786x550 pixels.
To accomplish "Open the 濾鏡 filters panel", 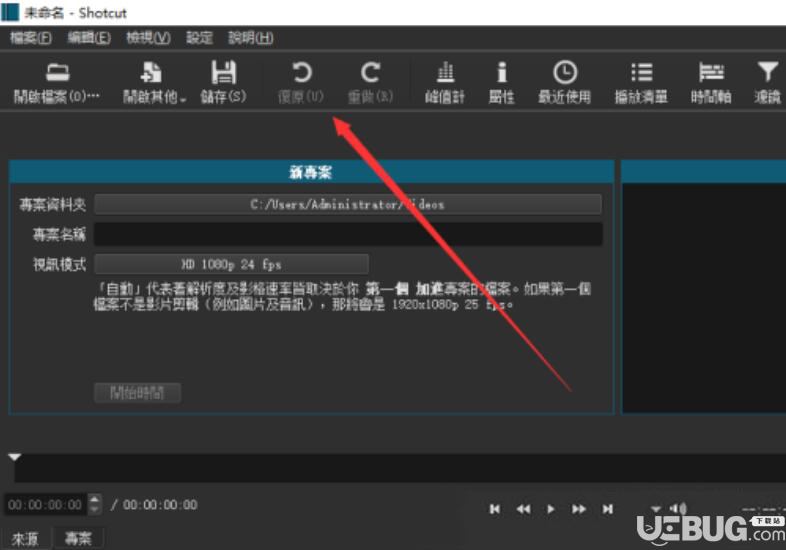I will pyautogui.click(x=767, y=82).
